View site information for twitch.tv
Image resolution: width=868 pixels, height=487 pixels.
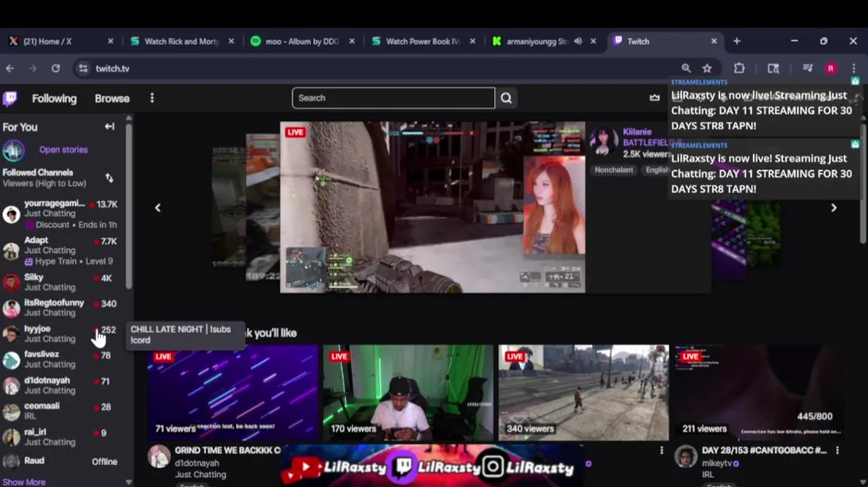83,68
